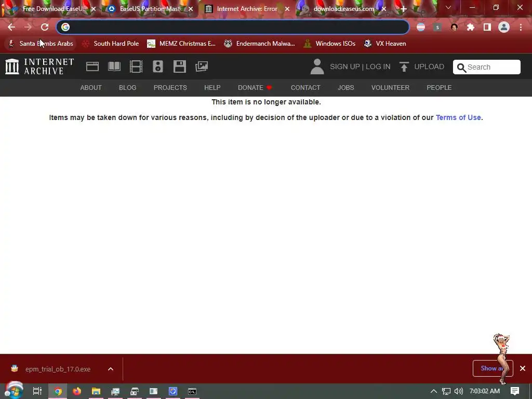Viewport: 532px width, 399px height.
Task: Open VX Heaven bookmark
Action: (x=385, y=44)
